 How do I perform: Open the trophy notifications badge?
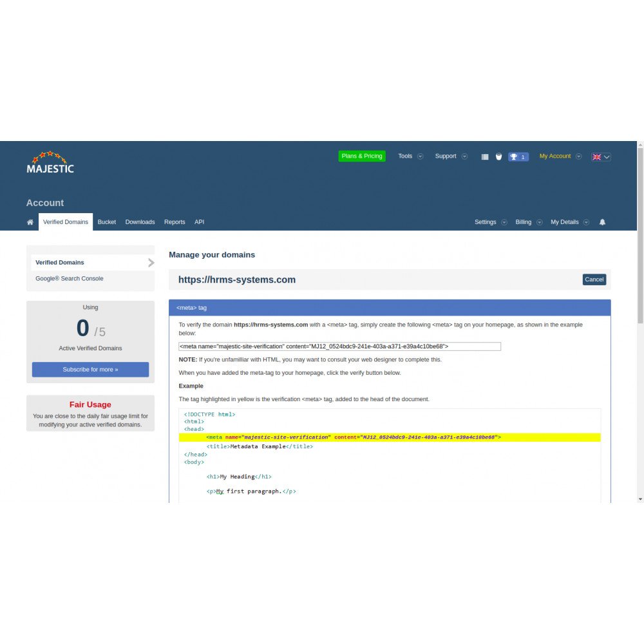point(518,156)
